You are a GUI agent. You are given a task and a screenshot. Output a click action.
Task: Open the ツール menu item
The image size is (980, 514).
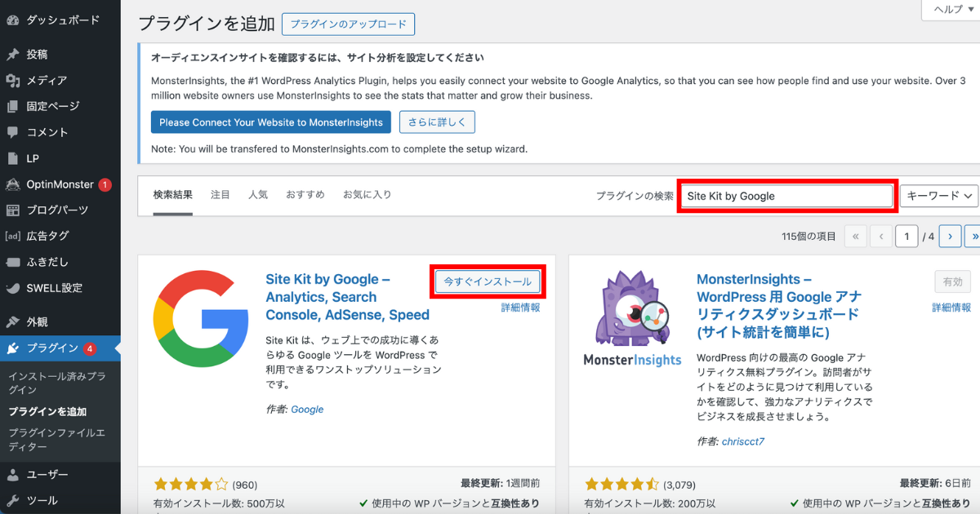[42, 500]
